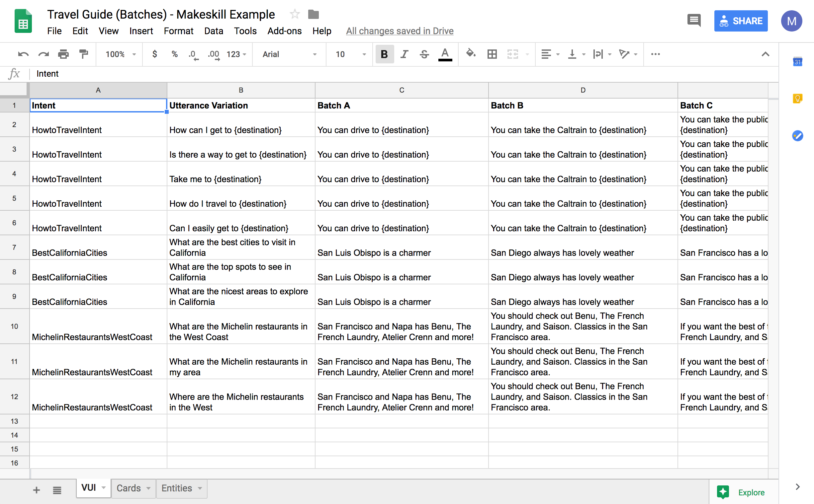Format as percent with % icon

(x=174, y=54)
